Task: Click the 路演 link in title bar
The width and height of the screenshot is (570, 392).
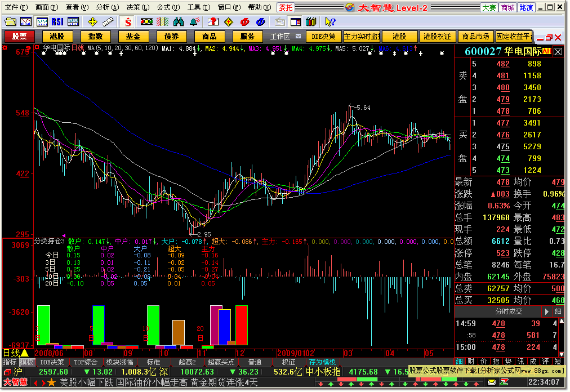Action: pos(527,8)
